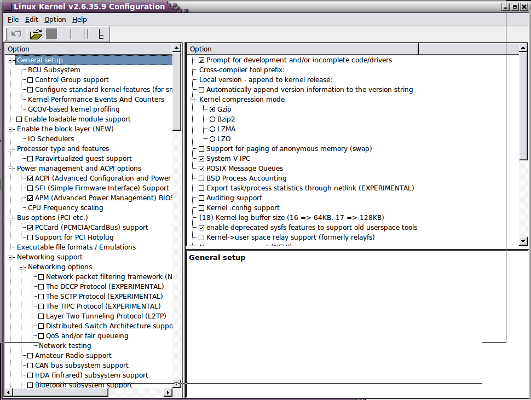
Task: Toggle Configure standard kernel features checkbox
Action: tap(30, 90)
